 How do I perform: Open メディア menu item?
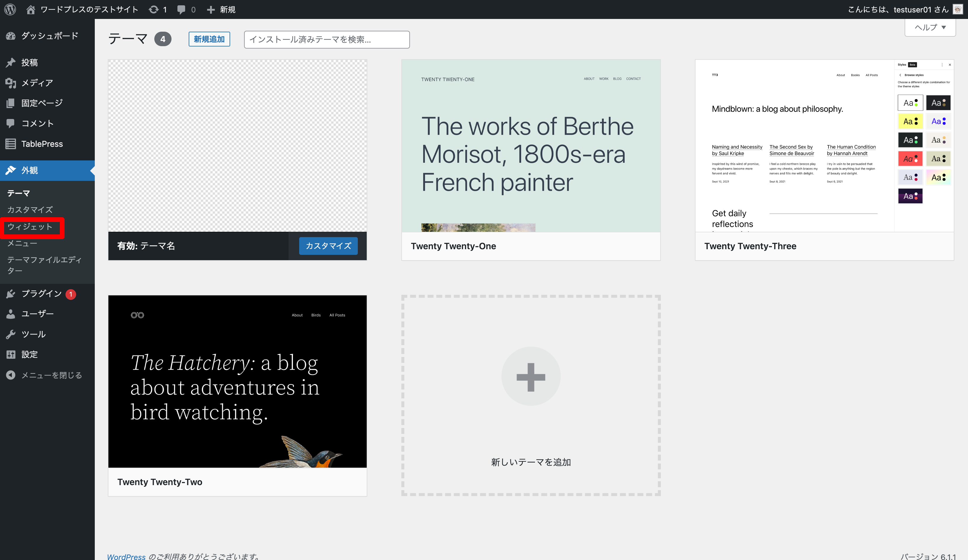click(47, 83)
